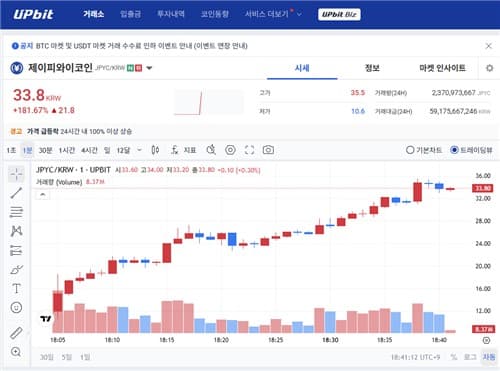Click the circular replay icon in toolbar
The image size is (500, 371).
230,150
